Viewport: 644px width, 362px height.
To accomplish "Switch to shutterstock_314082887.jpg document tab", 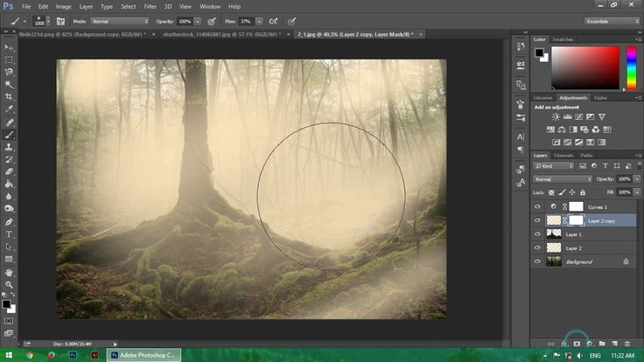I will click(221, 34).
